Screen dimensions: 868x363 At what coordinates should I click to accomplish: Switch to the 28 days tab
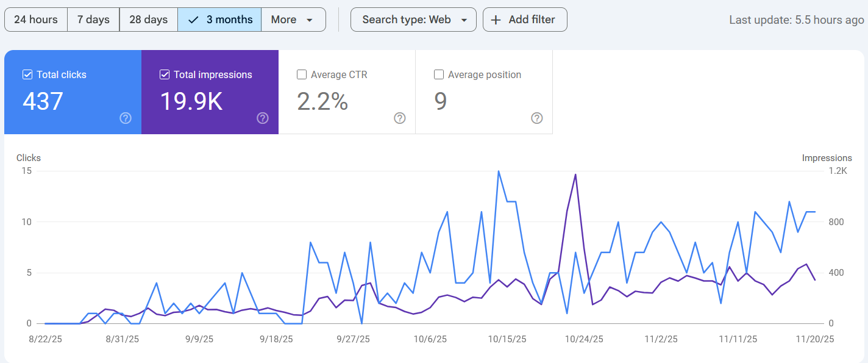[148, 19]
